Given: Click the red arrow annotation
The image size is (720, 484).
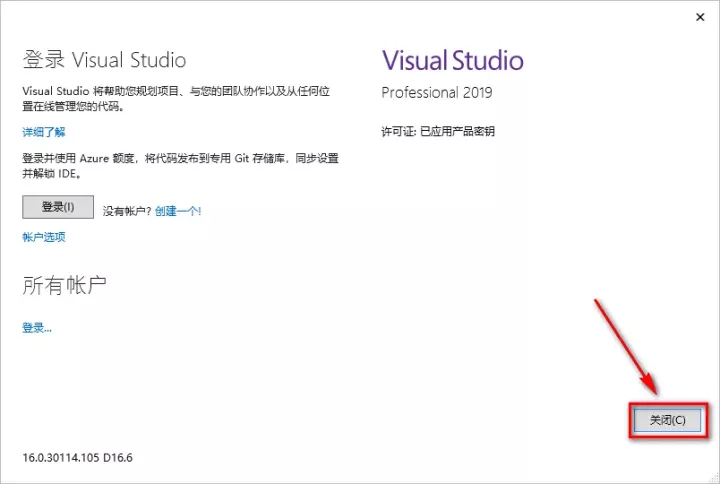Looking at the screenshot, I should pyautogui.click(x=626, y=345).
